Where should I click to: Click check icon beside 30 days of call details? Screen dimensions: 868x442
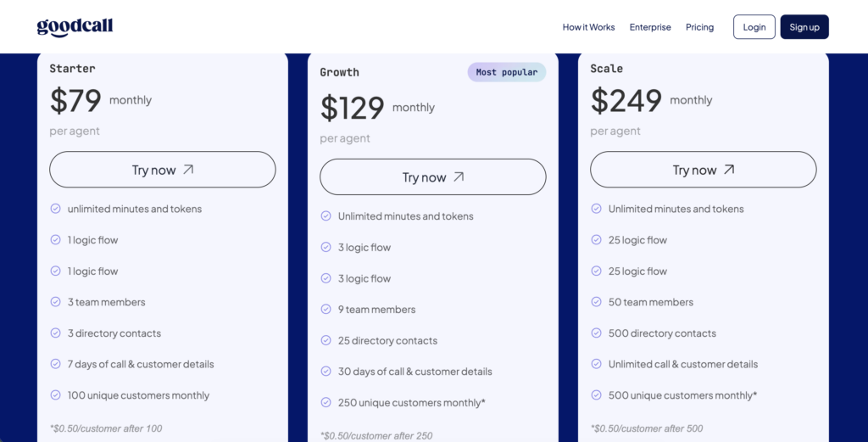point(326,371)
